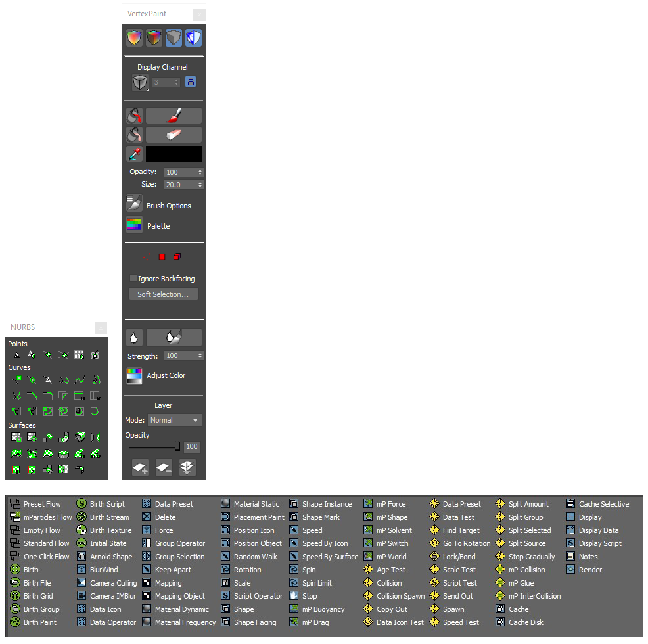The width and height of the screenshot is (648, 644).
Task: Select the Stop operator
Action: click(304, 596)
